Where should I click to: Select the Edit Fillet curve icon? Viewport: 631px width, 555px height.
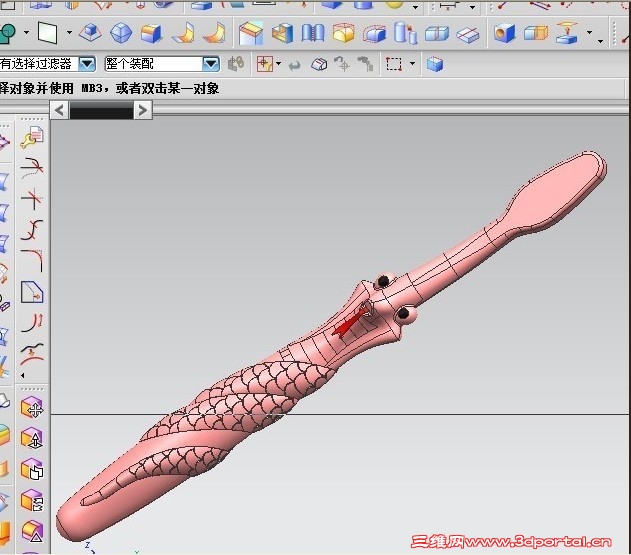(32, 261)
